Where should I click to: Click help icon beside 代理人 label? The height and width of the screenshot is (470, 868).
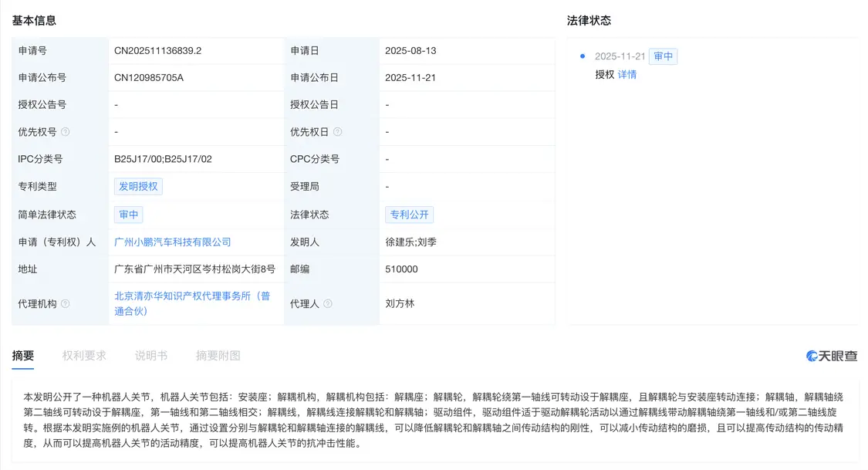pos(327,304)
